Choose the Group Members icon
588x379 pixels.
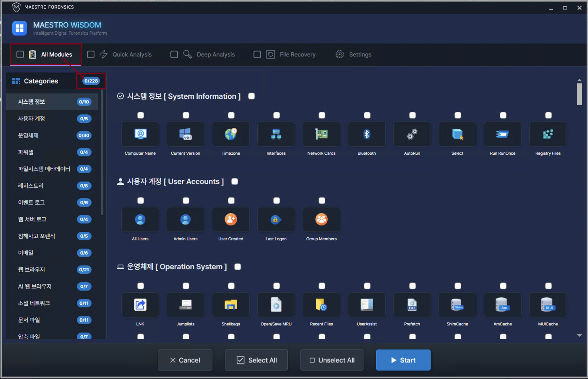(321, 219)
